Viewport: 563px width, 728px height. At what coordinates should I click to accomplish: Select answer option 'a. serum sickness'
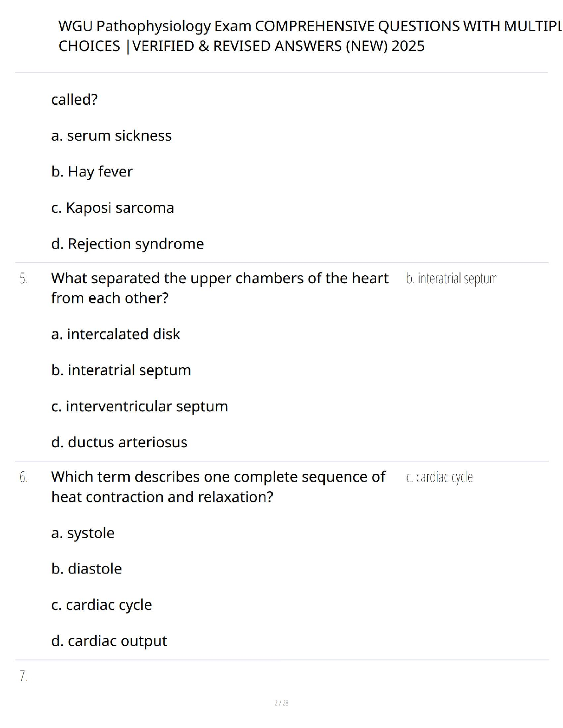[111, 136]
